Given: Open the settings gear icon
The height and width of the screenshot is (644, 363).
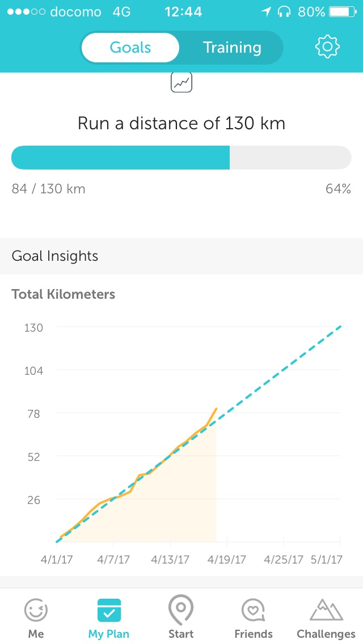Looking at the screenshot, I should point(327,46).
